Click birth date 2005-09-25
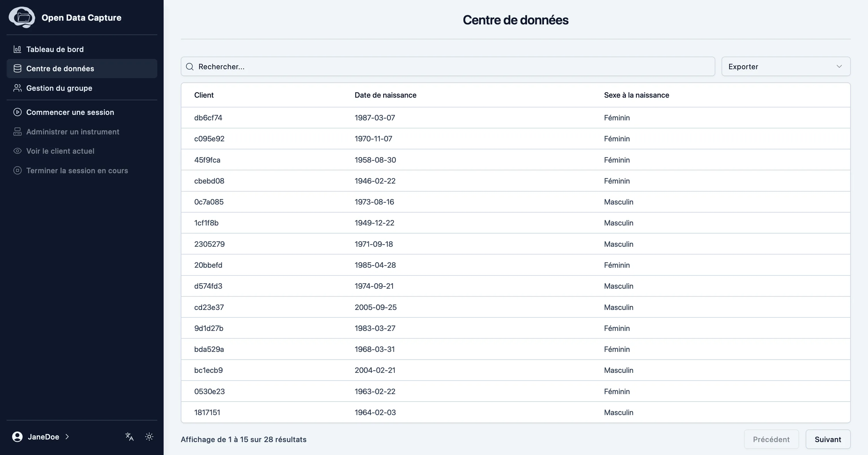This screenshot has width=868, height=455. [x=376, y=307]
